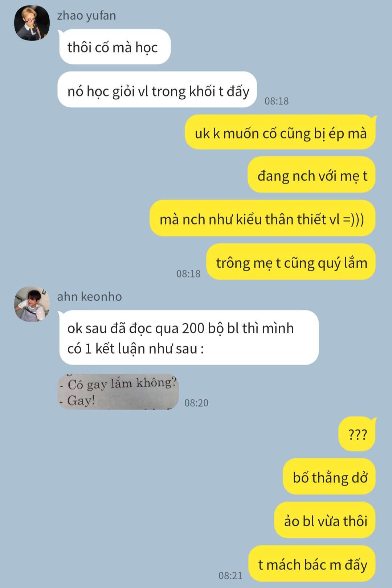Tap the sender name ahn keonho
392x588 pixels.
pos(89,297)
